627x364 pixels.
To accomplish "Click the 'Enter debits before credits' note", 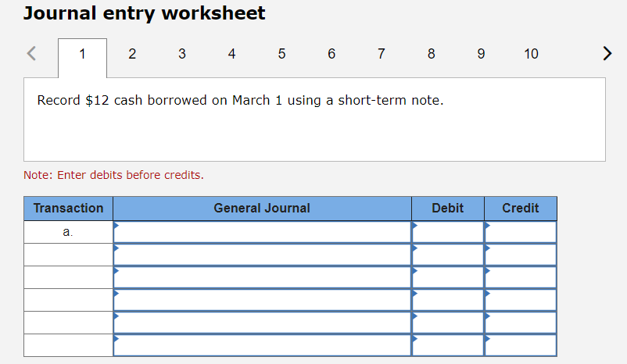I will pyautogui.click(x=113, y=175).
